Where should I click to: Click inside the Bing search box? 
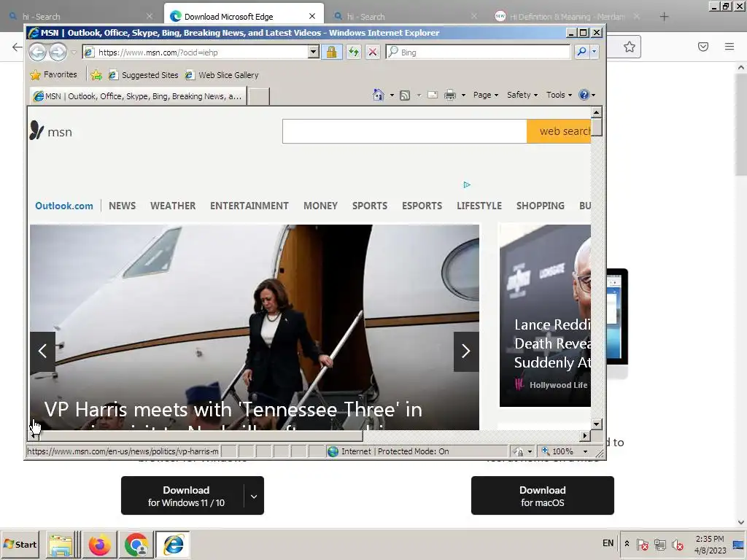pyautogui.click(x=478, y=52)
